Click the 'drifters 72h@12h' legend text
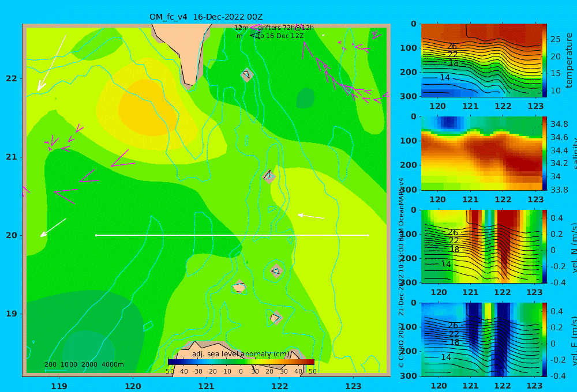 (286, 28)
